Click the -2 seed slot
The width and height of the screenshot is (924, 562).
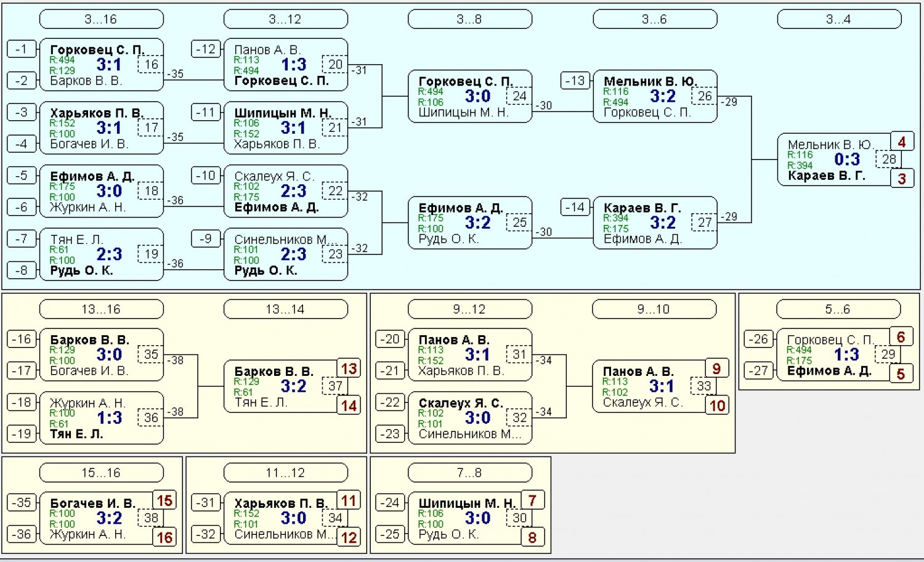(x=22, y=80)
